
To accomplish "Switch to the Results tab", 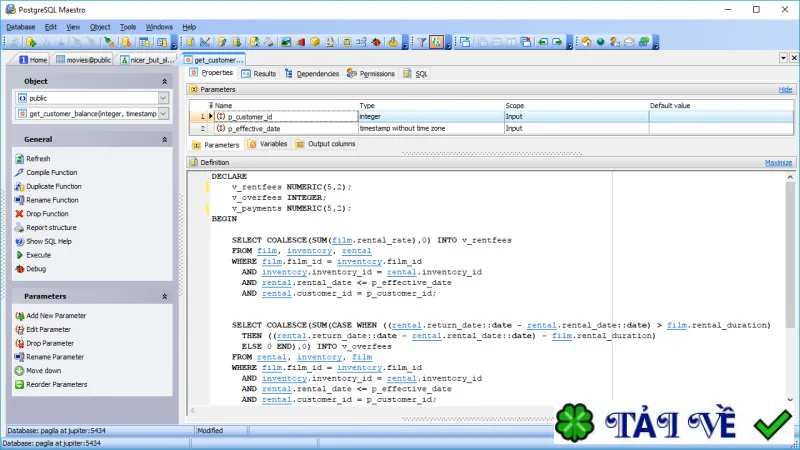I will click(x=259, y=73).
